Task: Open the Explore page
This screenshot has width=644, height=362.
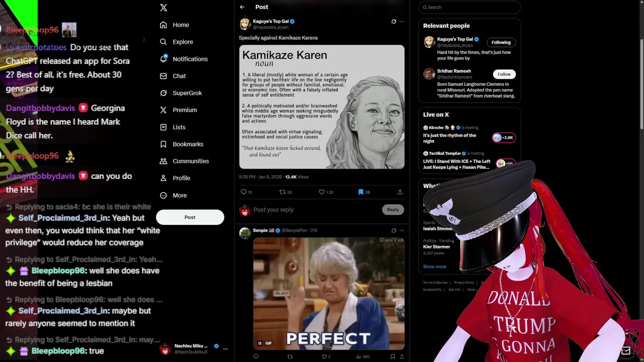Action: tap(183, 42)
